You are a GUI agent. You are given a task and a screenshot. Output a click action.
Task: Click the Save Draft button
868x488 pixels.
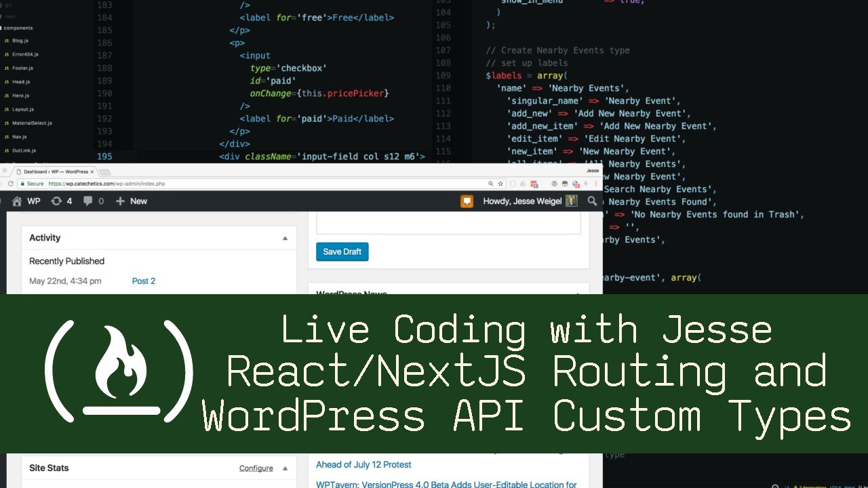(342, 251)
